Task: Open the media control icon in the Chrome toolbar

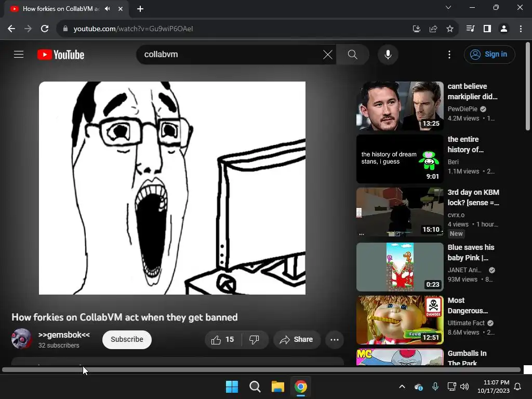Action: coord(470,29)
